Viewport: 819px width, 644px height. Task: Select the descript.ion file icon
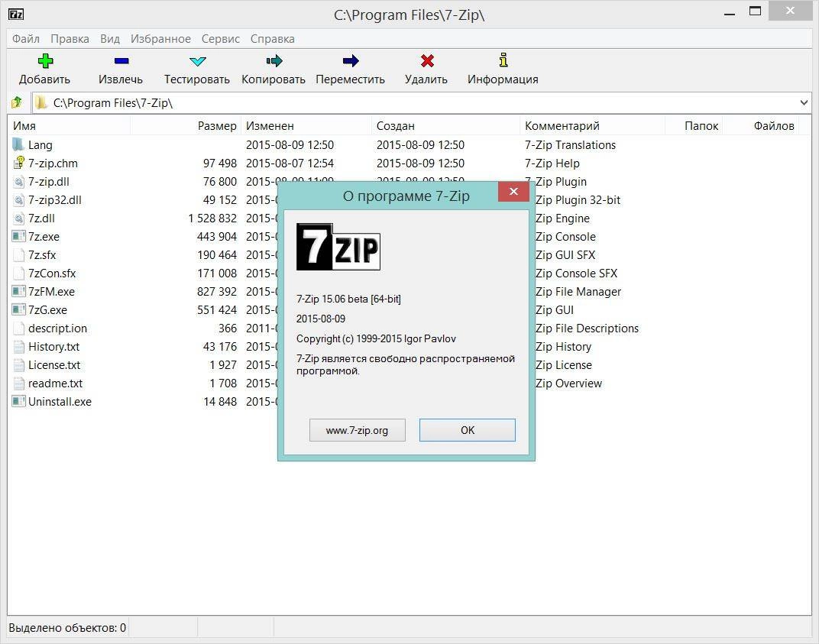click(18, 328)
